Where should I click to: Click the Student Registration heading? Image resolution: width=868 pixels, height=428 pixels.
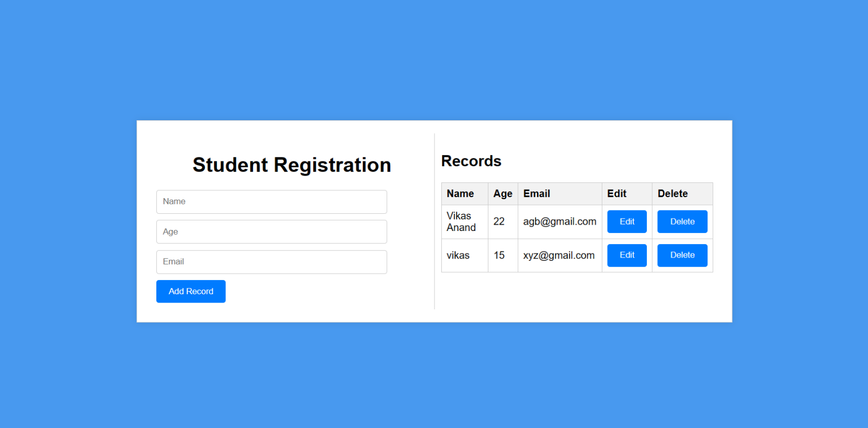point(292,165)
